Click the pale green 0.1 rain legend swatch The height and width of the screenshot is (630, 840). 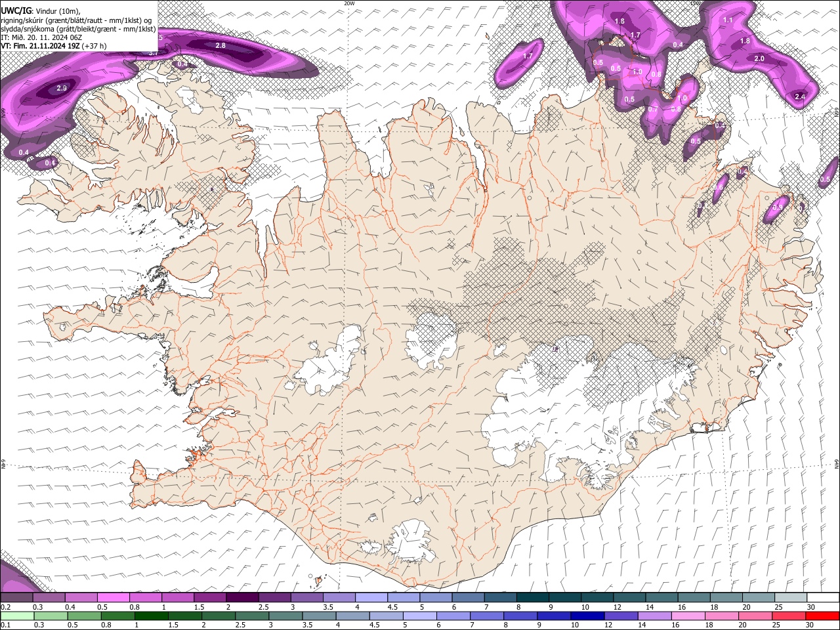(17, 616)
